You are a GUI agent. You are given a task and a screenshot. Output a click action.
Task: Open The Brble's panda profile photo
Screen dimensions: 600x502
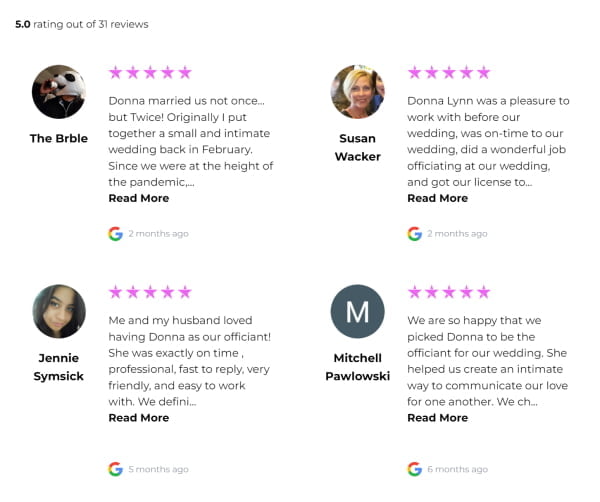(59, 91)
